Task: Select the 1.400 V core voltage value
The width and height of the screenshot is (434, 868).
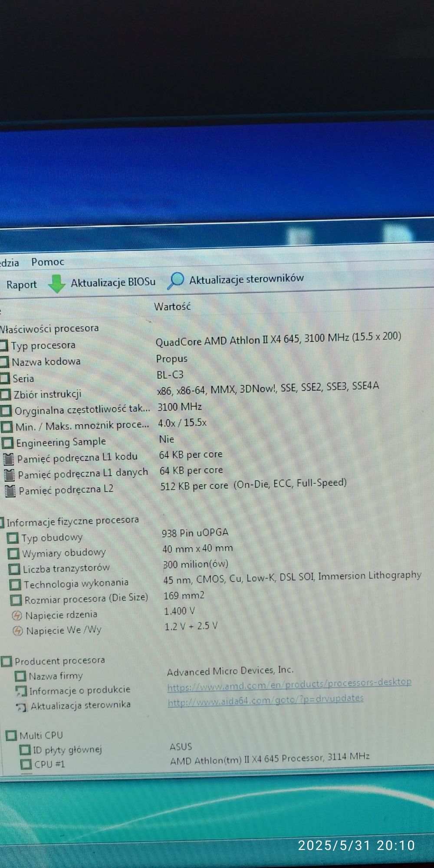Action: 180,611
